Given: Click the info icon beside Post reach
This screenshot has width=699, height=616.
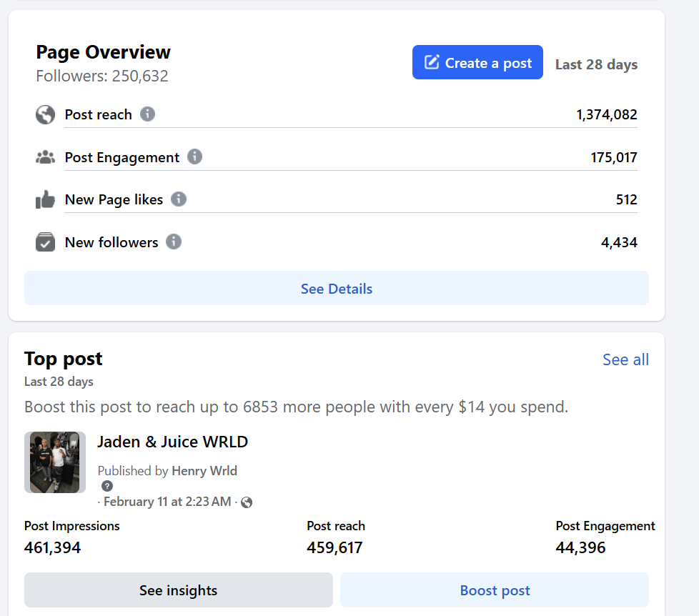Looking at the screenshot, I should pyautogui.click(x=147, y=114).
